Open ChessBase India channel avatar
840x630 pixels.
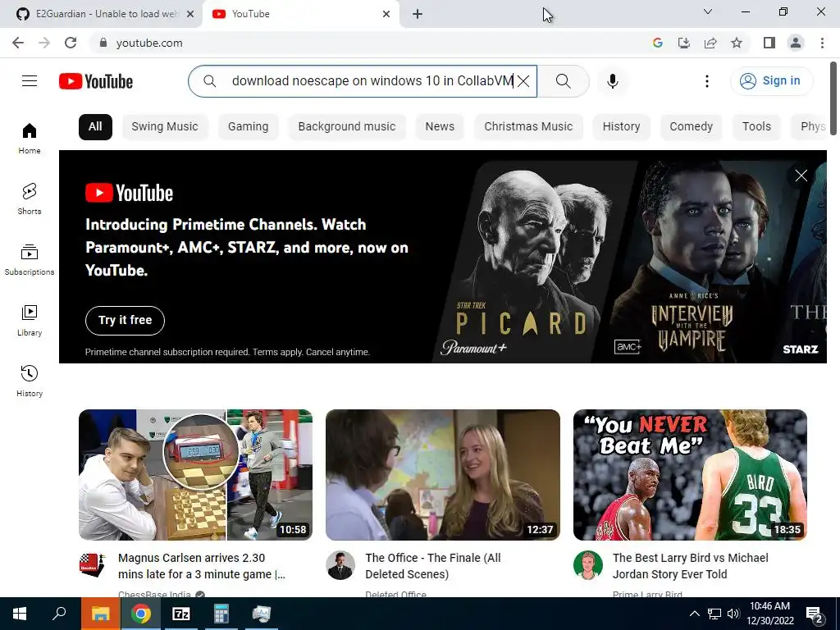tap(93, 565)
